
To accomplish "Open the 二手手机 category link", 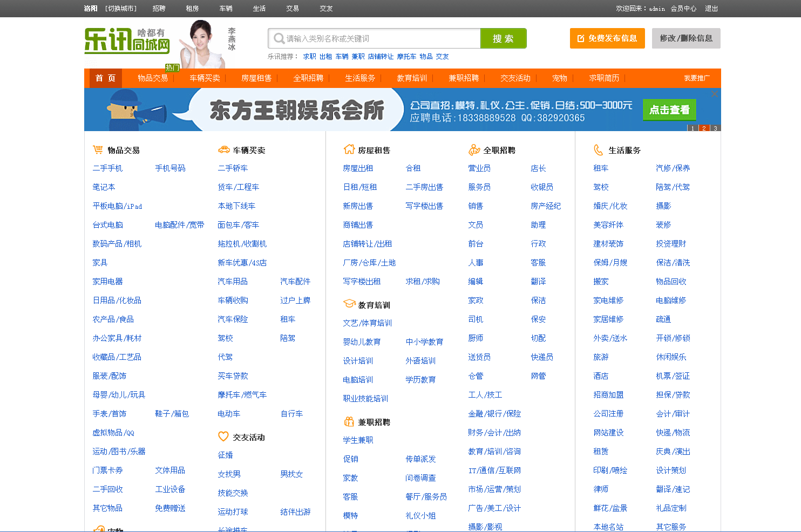I will point(107,168).
